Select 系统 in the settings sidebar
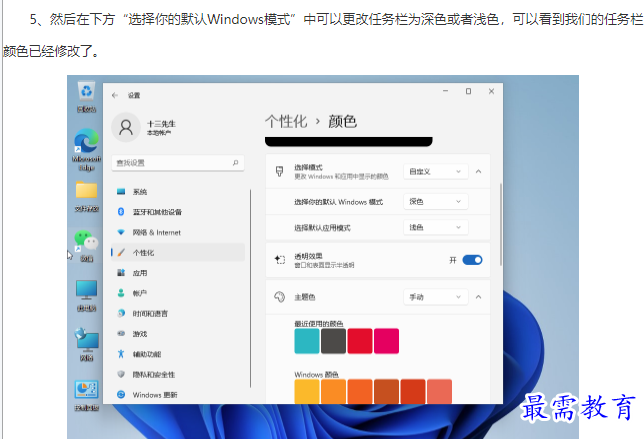The height and width of the screenshot is (439, 644). [178, 191]
